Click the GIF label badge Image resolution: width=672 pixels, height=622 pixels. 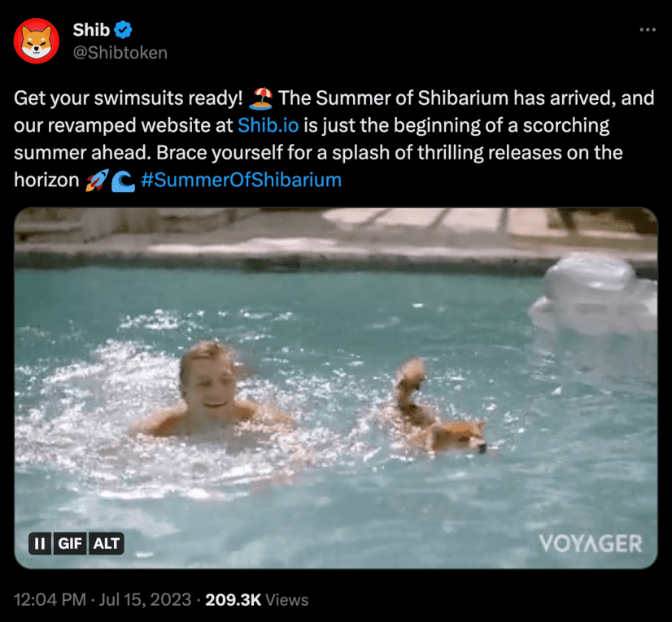coord(70,543)
